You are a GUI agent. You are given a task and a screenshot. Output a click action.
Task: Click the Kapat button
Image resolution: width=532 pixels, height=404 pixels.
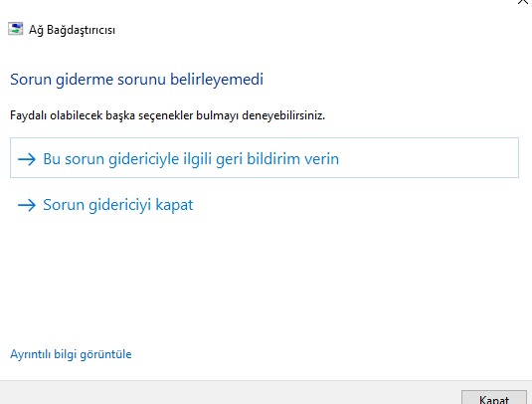[x=493, y=398]
